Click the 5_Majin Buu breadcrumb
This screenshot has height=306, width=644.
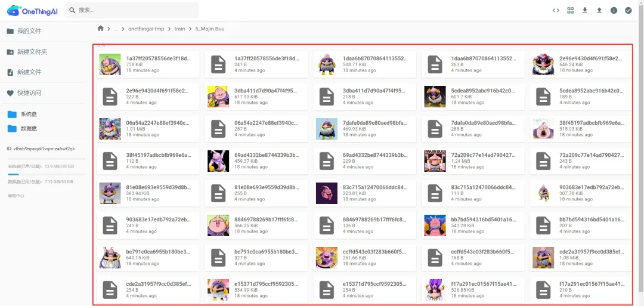pos(209,29)
